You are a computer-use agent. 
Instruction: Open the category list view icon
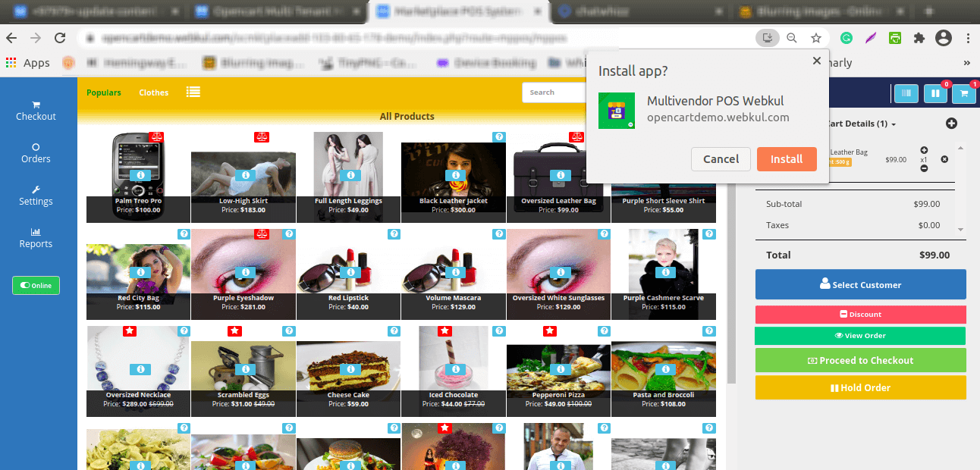pos(193,92)
